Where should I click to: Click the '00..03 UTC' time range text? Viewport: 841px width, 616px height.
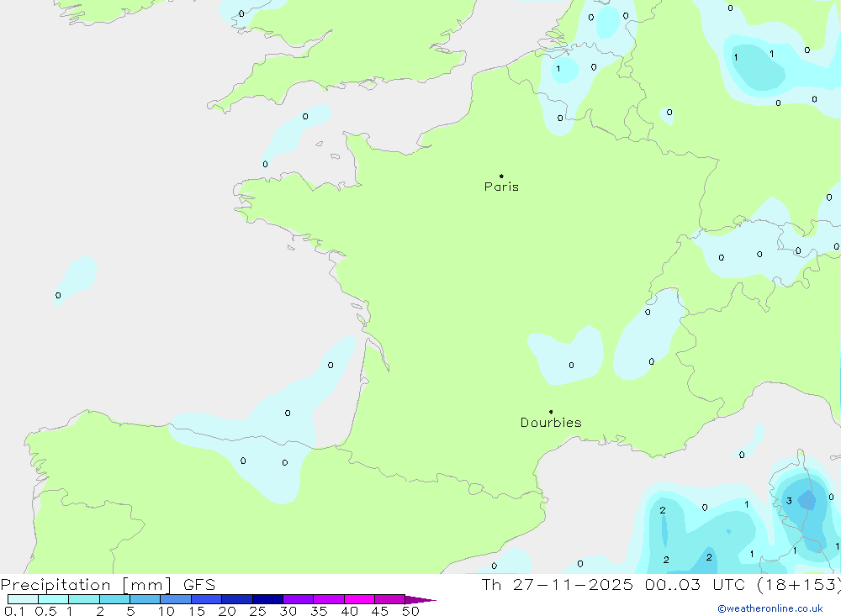[x=696, y=584]
